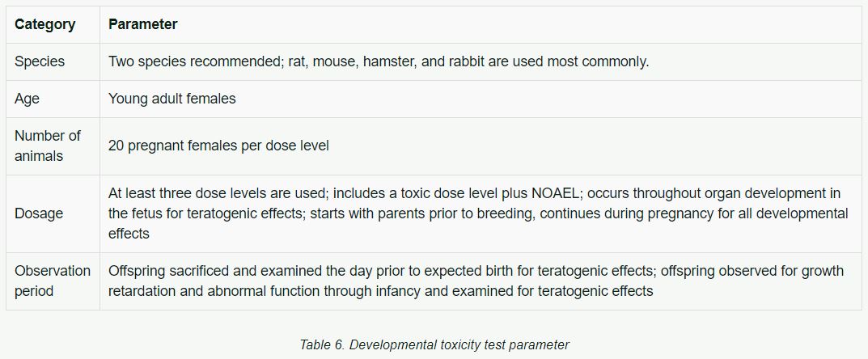
Task: Click the word effects ending the Dosage cell
Action: 129,234
